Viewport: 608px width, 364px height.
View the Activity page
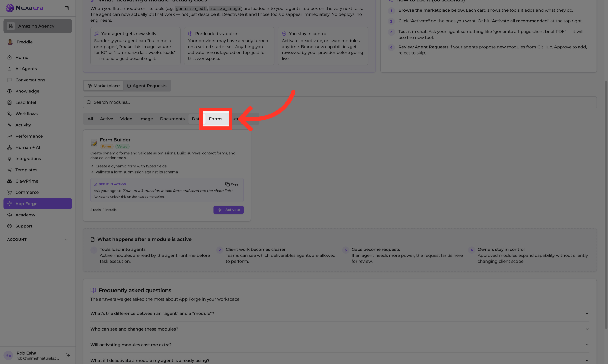pos(38,125)
